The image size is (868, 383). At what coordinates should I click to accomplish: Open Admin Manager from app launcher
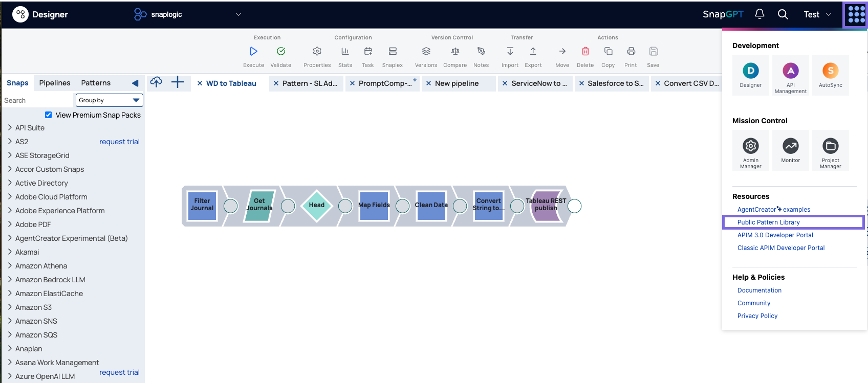pyautogui.click(x=750, y=150)
